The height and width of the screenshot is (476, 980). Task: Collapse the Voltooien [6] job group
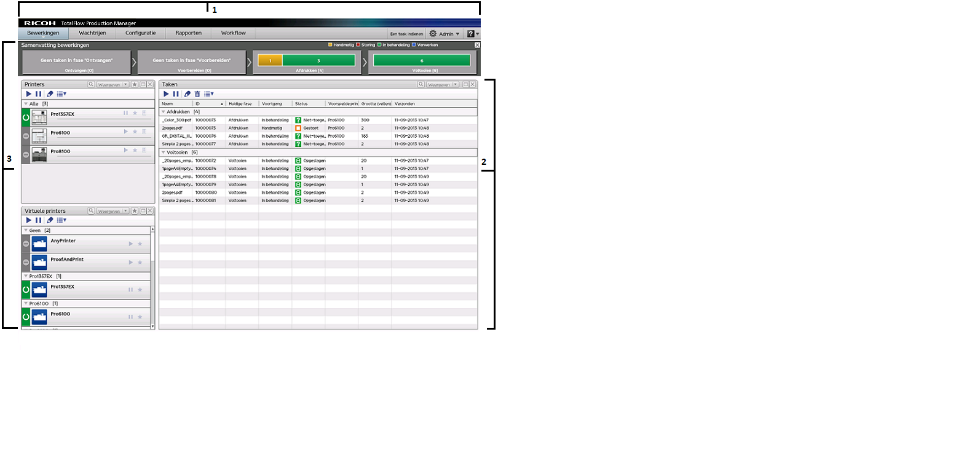(163, 152)
